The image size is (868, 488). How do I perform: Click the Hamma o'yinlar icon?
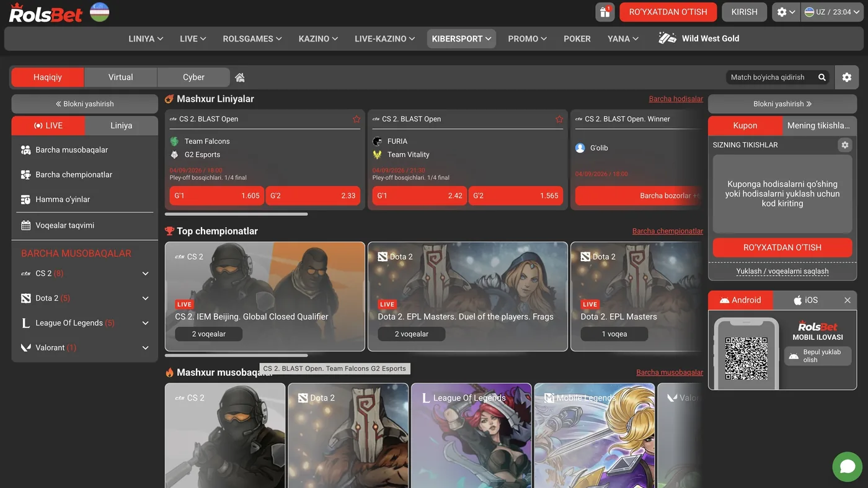point(25,200)
